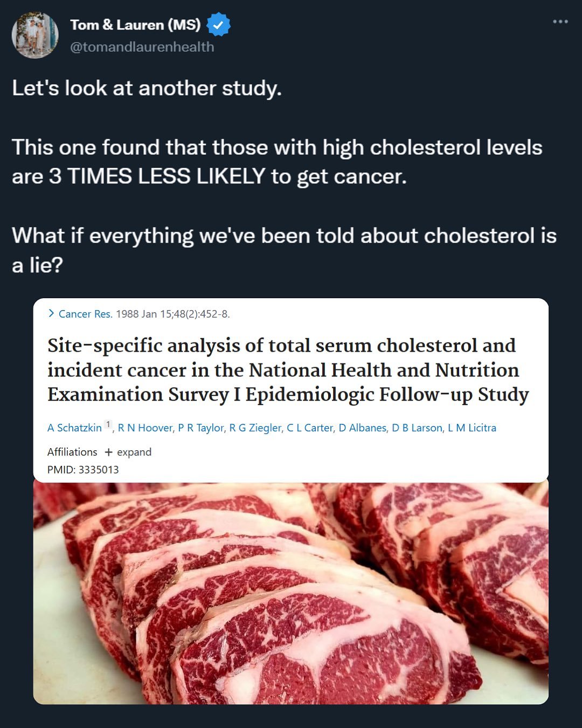Expand the Affiliations section
The height and width of the screenshot is (728, 582).
coord(128,452)
